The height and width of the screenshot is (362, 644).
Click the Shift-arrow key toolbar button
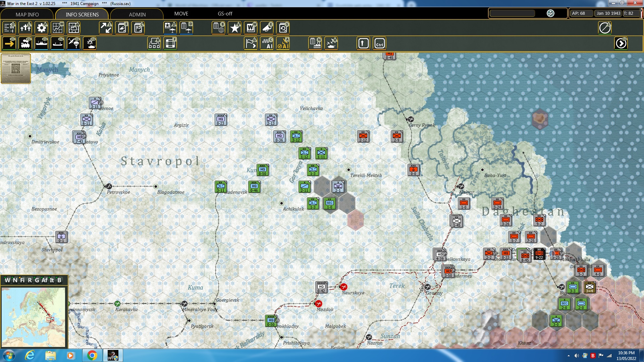pos(363,43)
